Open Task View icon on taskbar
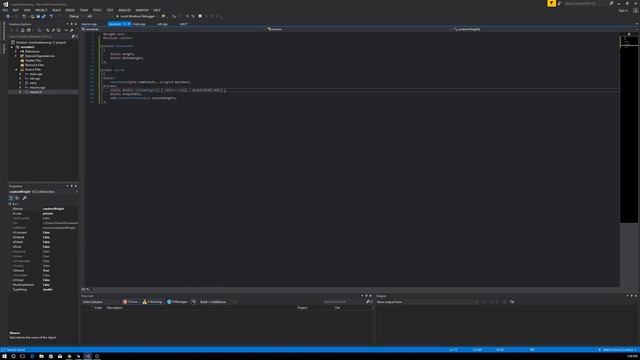The image size is (640, 360). [x=22, y=356]
